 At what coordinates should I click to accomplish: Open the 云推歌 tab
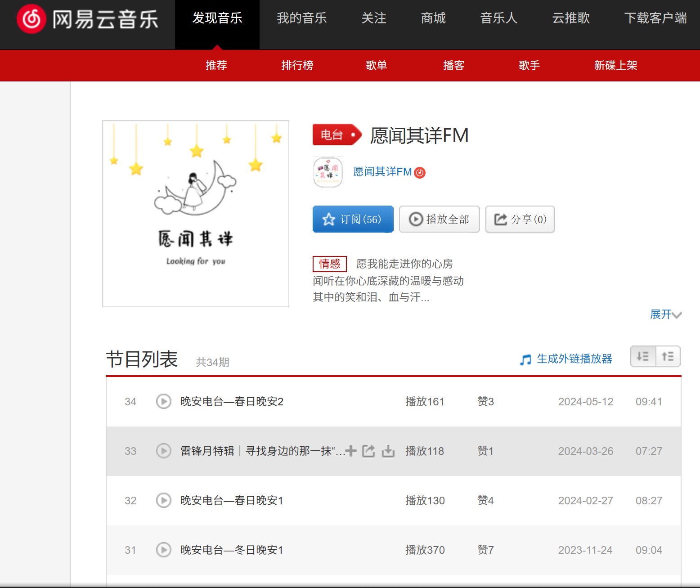click(571, 18)
